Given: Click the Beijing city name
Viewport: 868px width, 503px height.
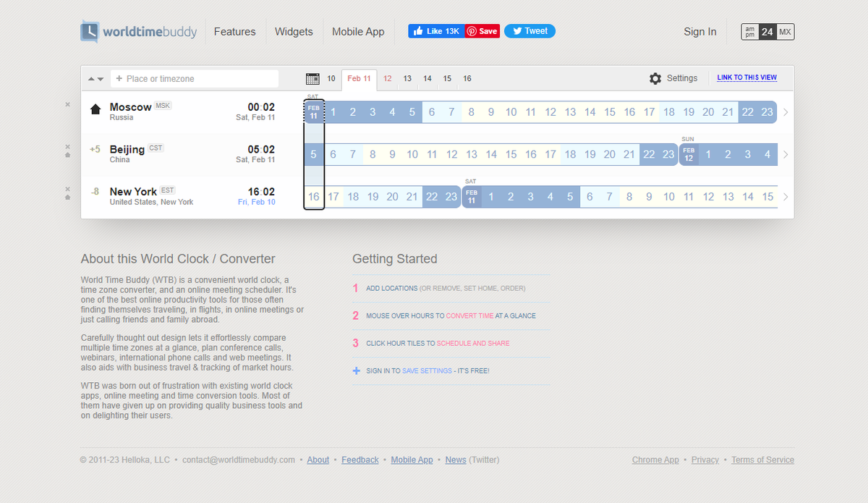Looking at the screenshot, I should coord(127,149).
